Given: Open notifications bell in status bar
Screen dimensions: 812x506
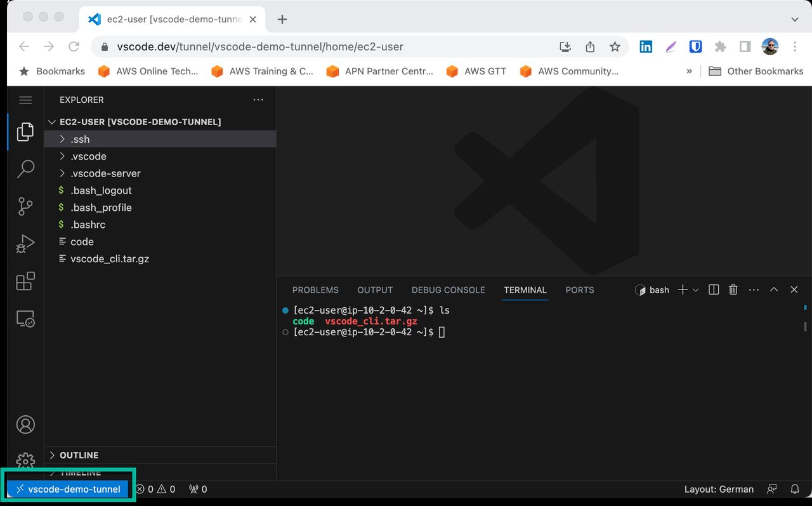Looking at the screenshot, I should coord(795,489).
